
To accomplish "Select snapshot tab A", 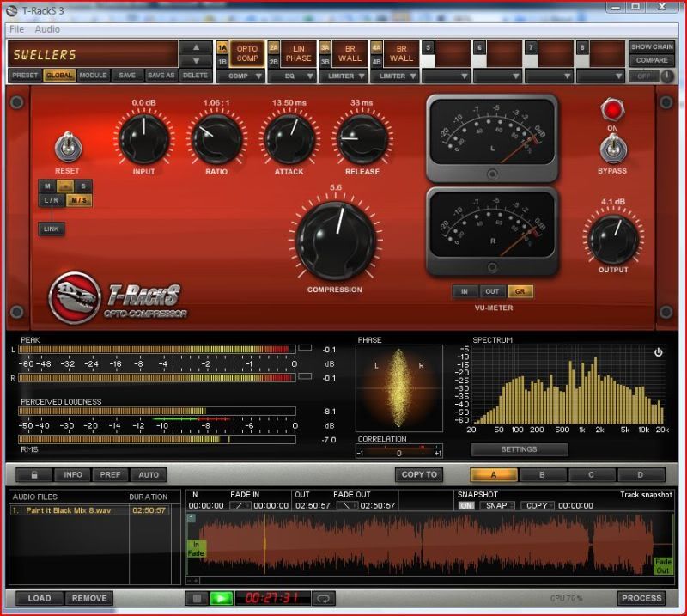I will [x=493, y=475].
